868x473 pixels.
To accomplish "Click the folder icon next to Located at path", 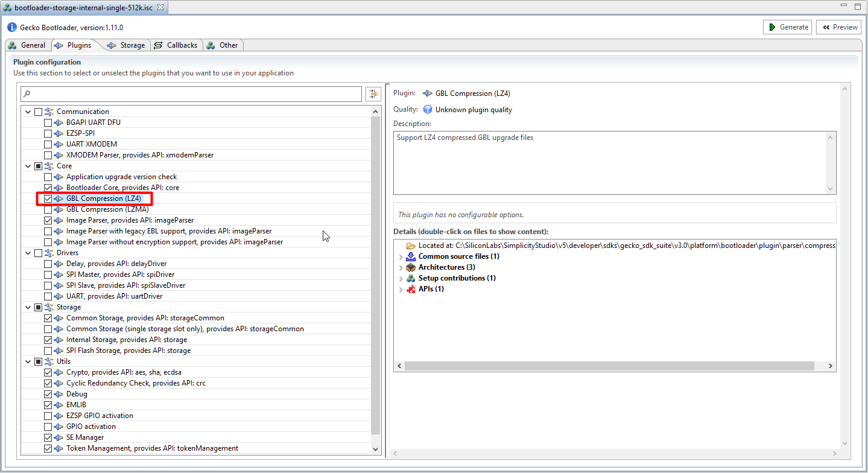I will click(x=411, y=246).
